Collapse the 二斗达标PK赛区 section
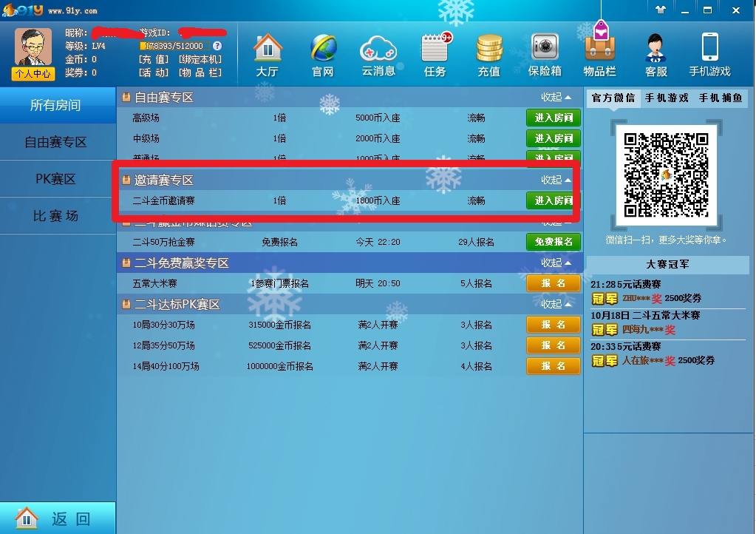Image resolution: width=756 pixels, height=534 pixels. click(556, 304)
